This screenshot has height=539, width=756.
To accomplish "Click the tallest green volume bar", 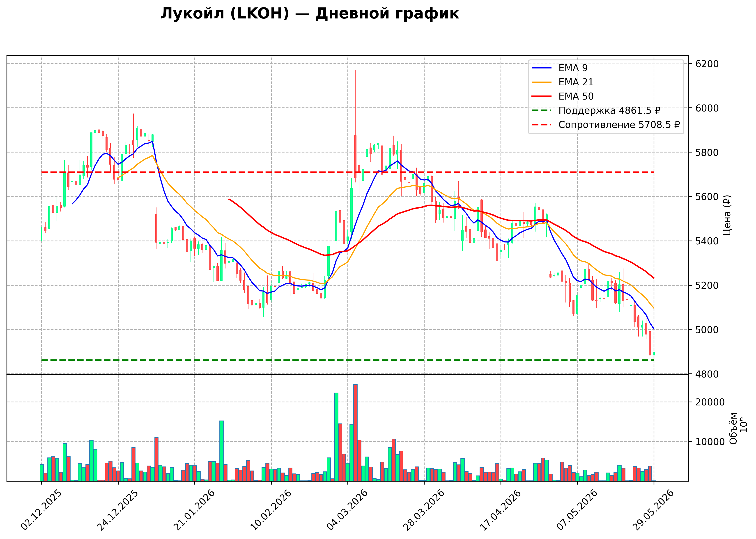I will pyautogui.click(x=336, y=437).
